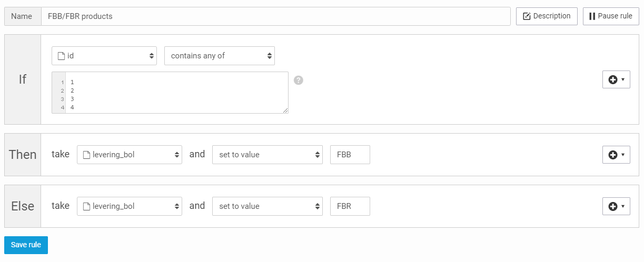The width and height of the screenshot is (644, 262).
Task: Click the textarea resize handle corner
Action: point(285,110)
